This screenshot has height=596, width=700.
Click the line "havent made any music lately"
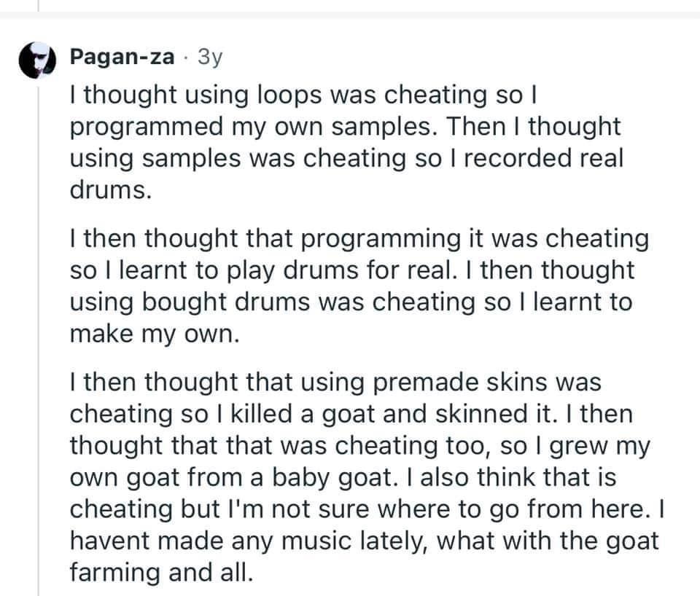[364, 540]
